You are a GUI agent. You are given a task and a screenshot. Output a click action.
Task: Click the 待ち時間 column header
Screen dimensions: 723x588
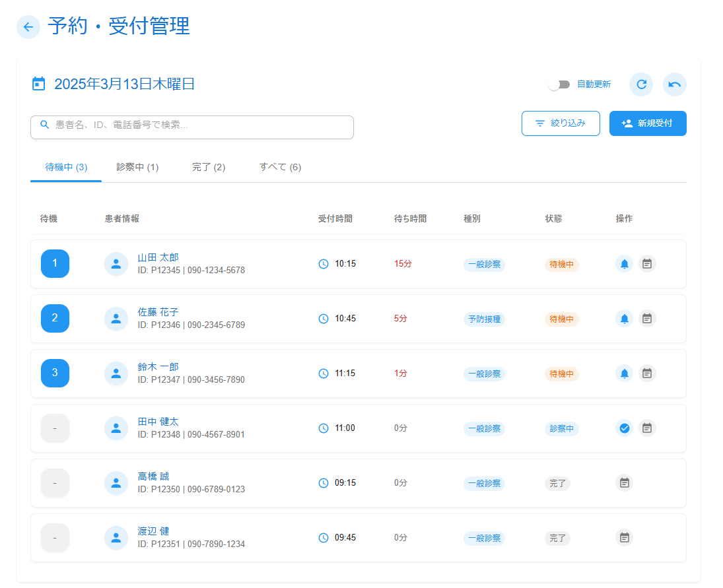(x=411, y=219)
